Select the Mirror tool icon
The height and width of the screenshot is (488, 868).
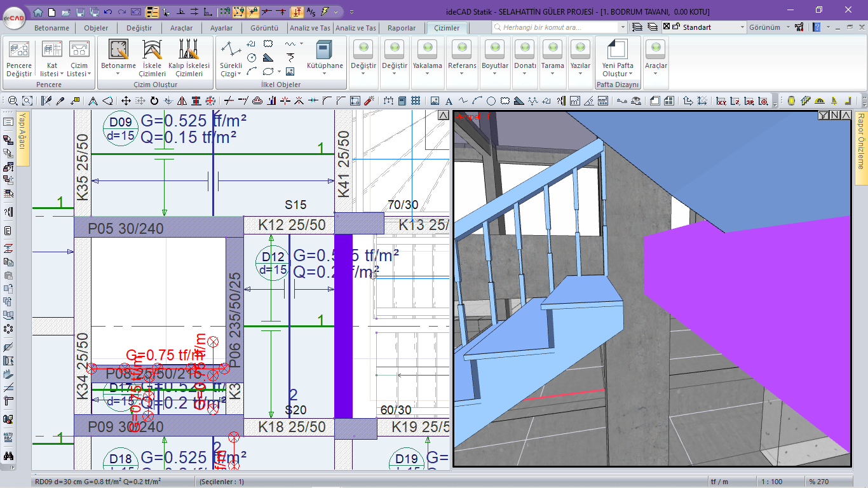coord(182,100)
